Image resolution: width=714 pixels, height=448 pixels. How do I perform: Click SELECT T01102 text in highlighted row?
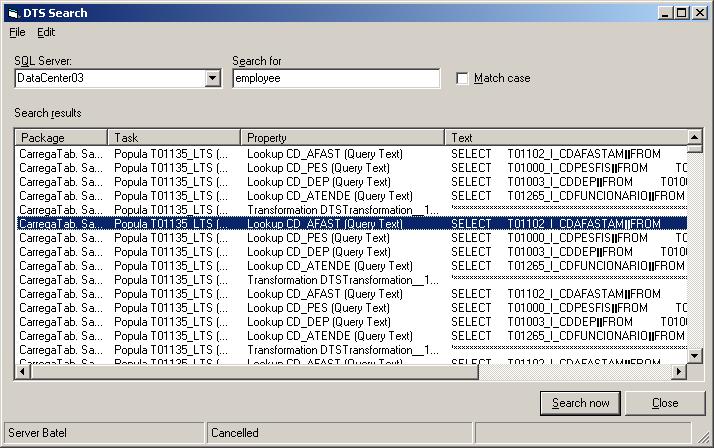coord(556,224)
